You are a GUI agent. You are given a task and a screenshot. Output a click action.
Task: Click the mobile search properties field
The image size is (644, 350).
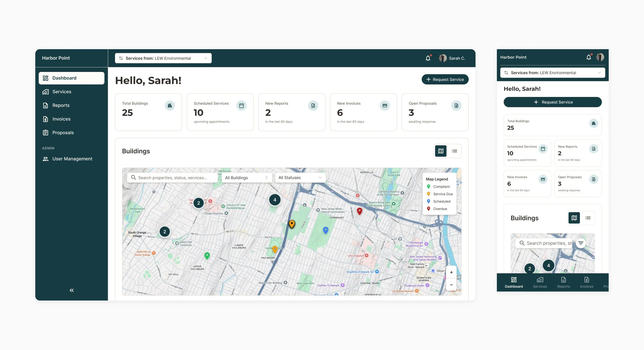[544, 243]
